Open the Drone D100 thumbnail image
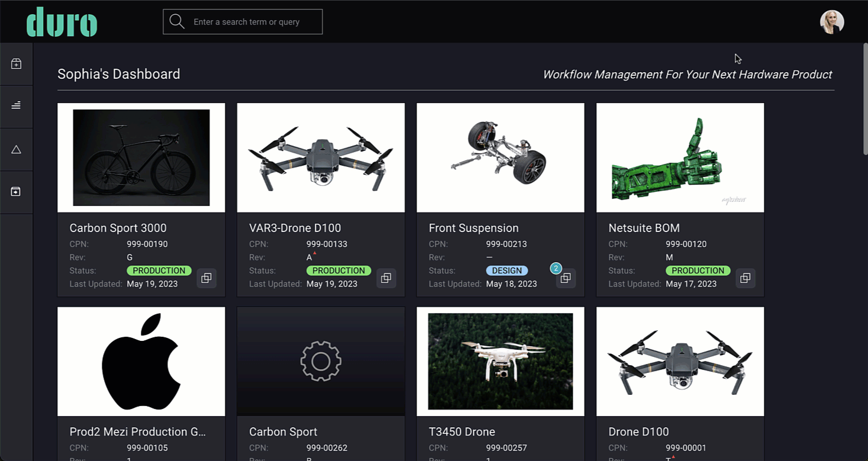Screen dimensions: 868x461 click(680, 362)
